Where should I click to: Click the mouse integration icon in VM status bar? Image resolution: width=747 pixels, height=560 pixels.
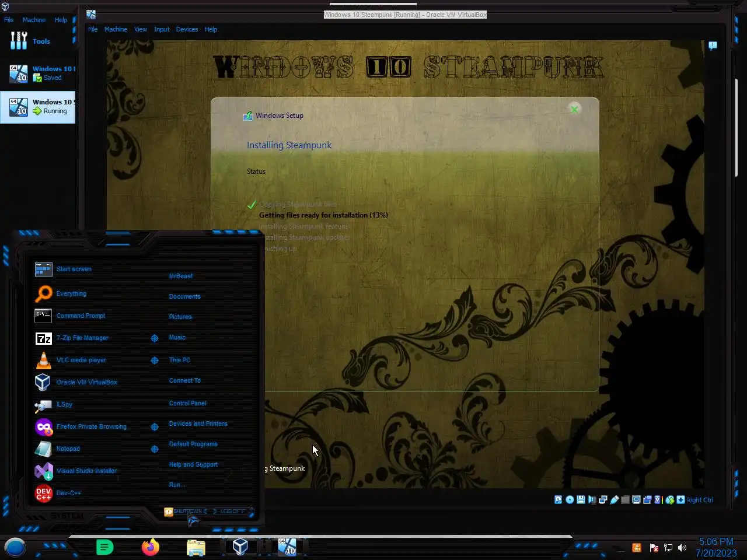(670, 499)
